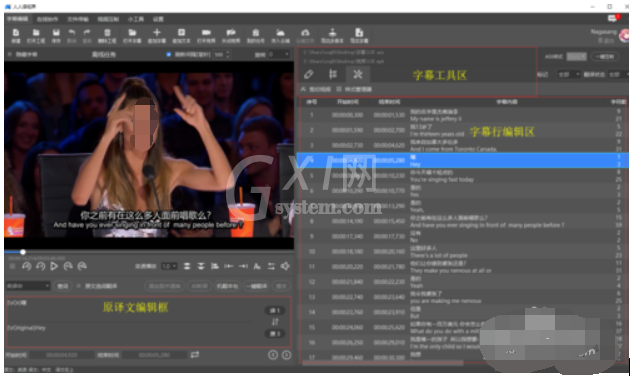The height and width of the screenshot is (376, 644).
Task: Click the Redo arrow icon
Action: pyautogui.click(x=87, y=32)
